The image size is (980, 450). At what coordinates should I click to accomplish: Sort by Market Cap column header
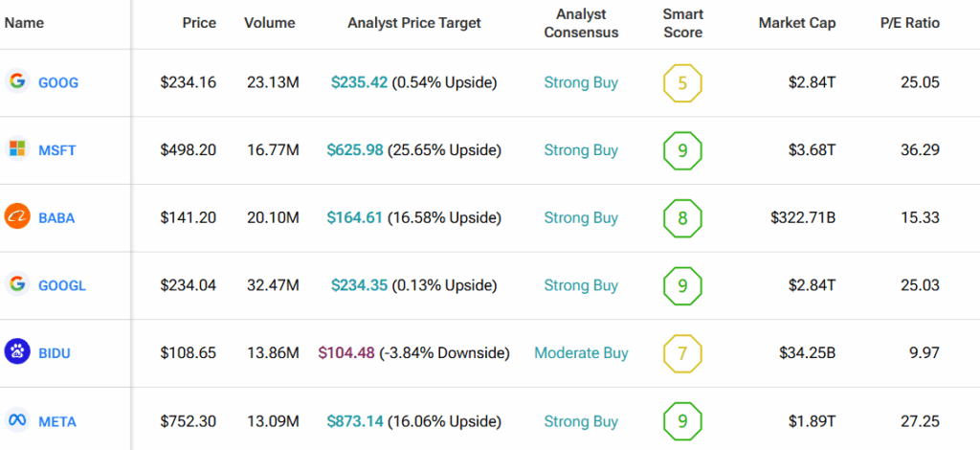click(796, 23)
